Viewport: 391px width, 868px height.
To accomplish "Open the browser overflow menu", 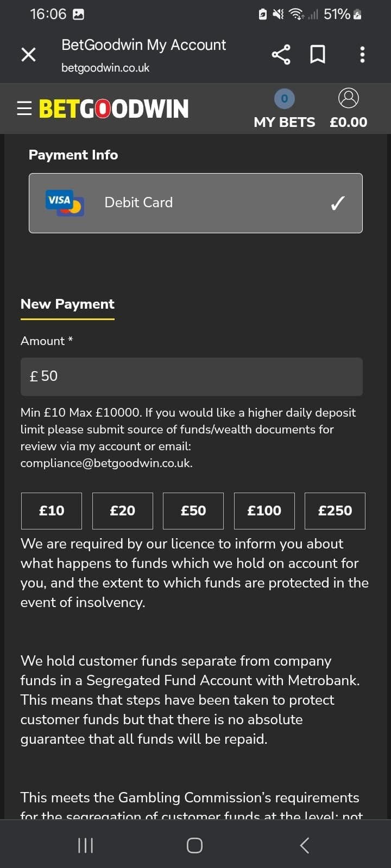I will tap(362, 54).
